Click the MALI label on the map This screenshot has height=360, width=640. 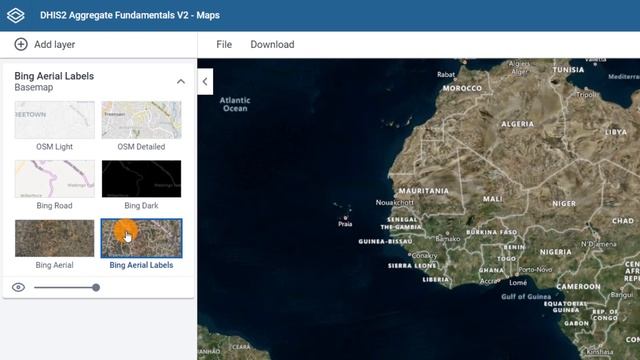pos(493,199)
